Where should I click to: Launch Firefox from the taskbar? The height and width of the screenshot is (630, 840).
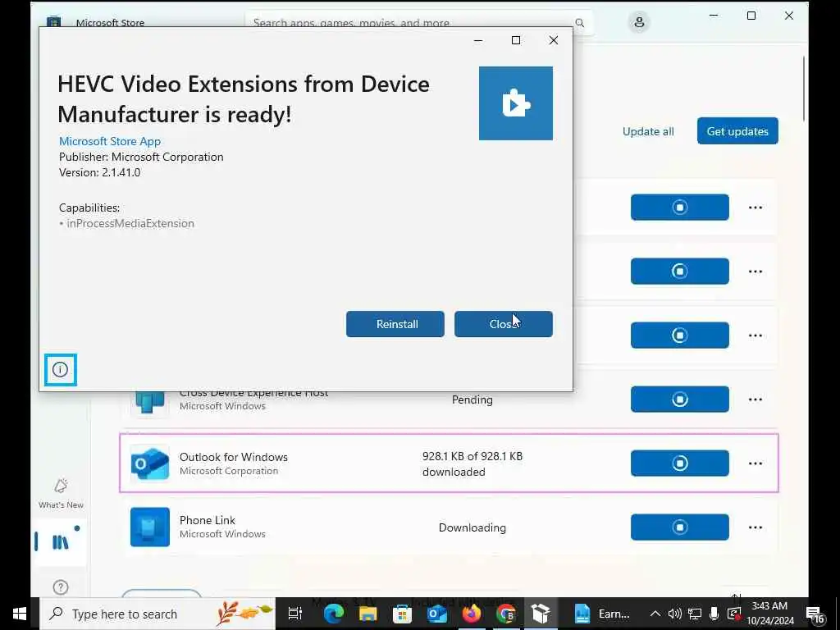click(x=472, y=614)
